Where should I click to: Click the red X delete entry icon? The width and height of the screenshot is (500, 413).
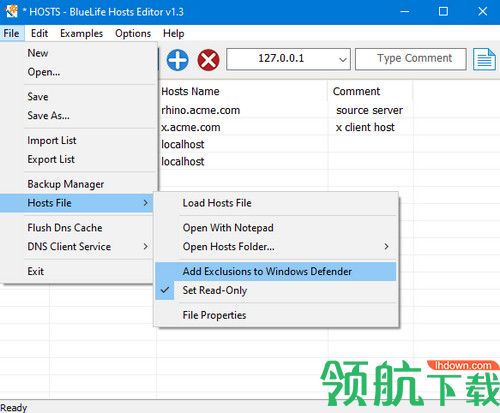[208, 60]
